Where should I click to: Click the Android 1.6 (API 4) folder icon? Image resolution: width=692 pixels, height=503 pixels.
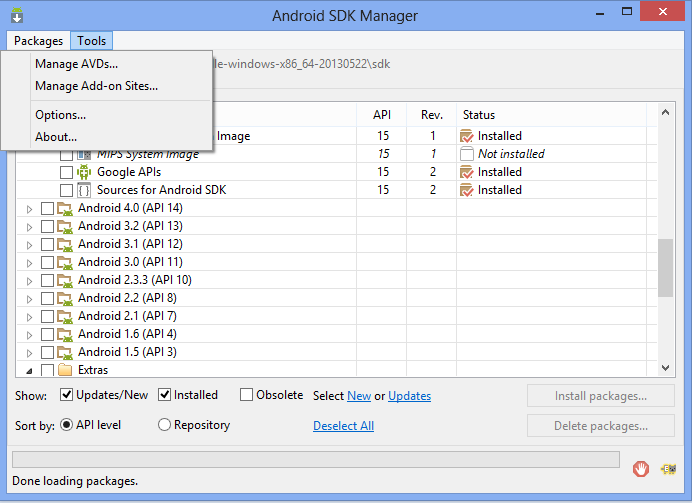(65, 334)
